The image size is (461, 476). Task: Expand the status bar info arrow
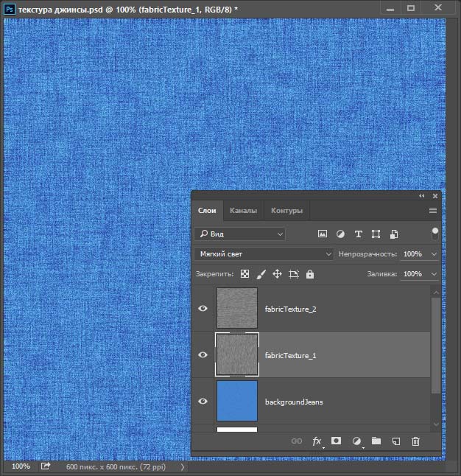click(x=183, y=466)
